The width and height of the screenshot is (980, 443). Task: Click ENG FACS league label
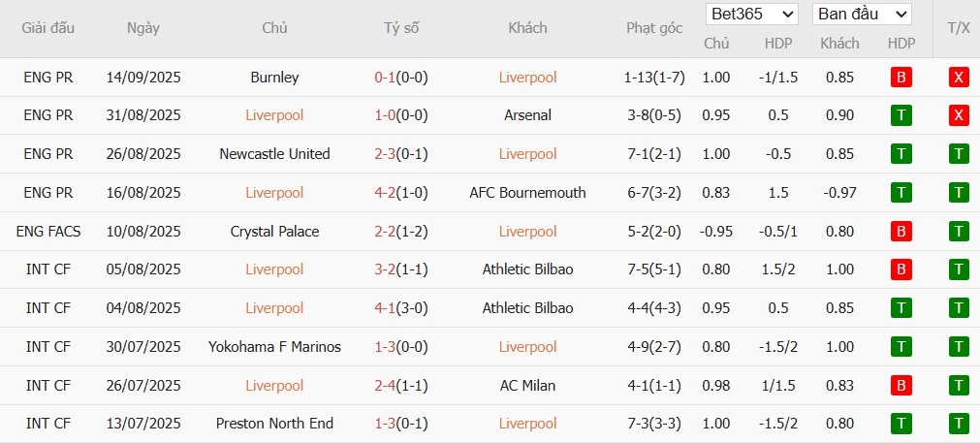click(x=48, y=232)
